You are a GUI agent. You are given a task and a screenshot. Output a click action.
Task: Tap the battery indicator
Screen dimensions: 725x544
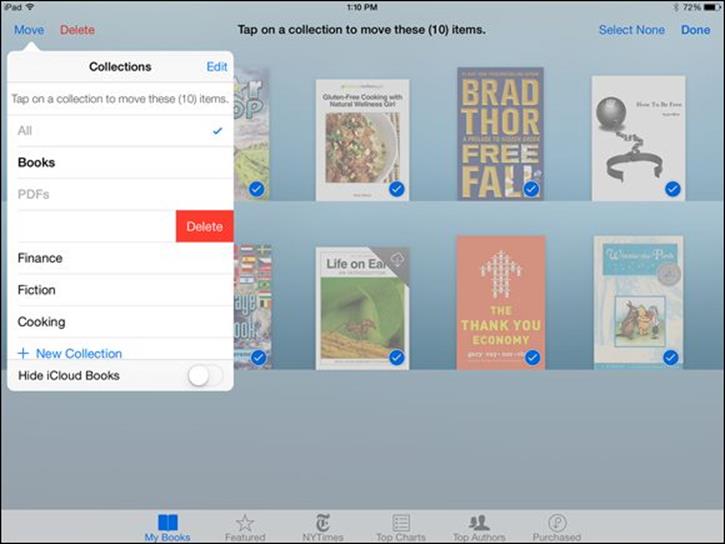click(x=712, y=7)
